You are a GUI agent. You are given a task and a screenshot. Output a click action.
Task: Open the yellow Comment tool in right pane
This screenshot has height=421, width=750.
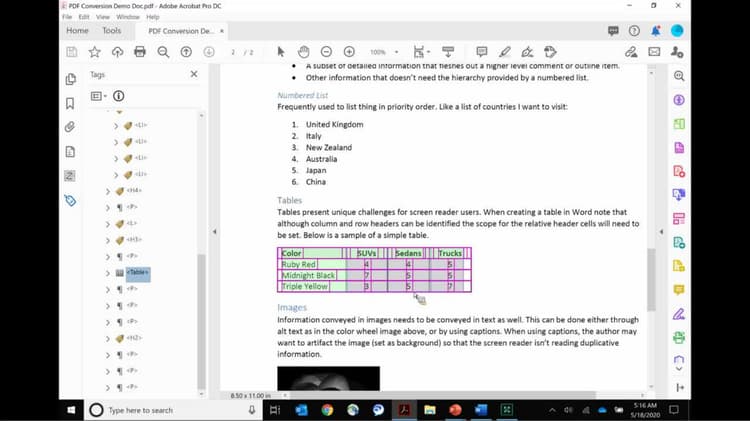679,290
